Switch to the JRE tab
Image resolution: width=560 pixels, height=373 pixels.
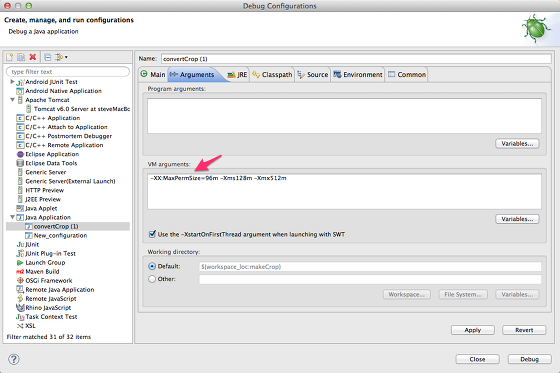(x=238, y=75)
